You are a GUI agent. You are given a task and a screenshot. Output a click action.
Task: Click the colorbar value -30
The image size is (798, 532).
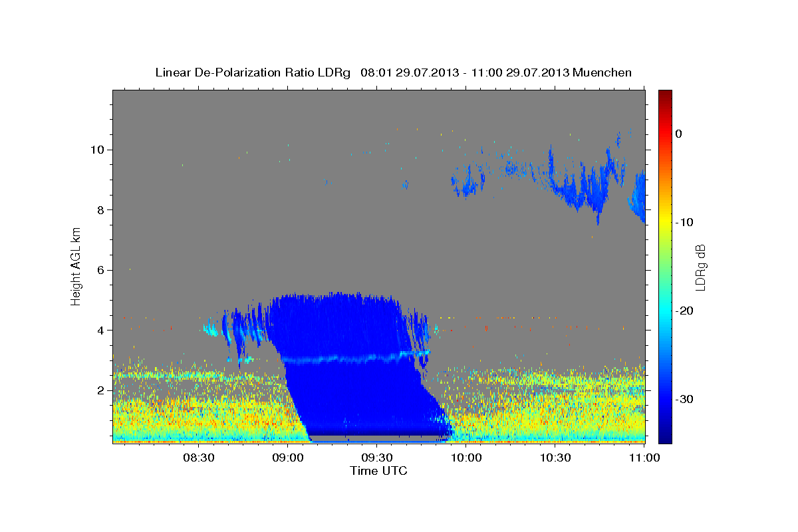(x=683, y=399)
